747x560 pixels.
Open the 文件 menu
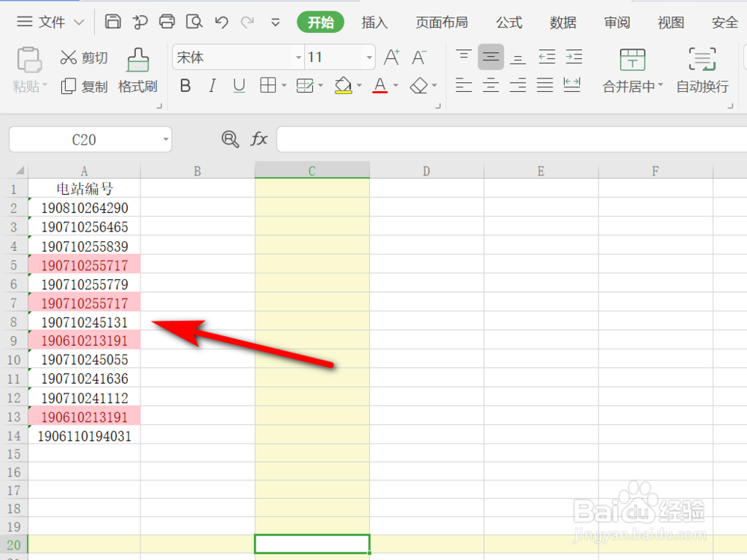tap(51, 22)
